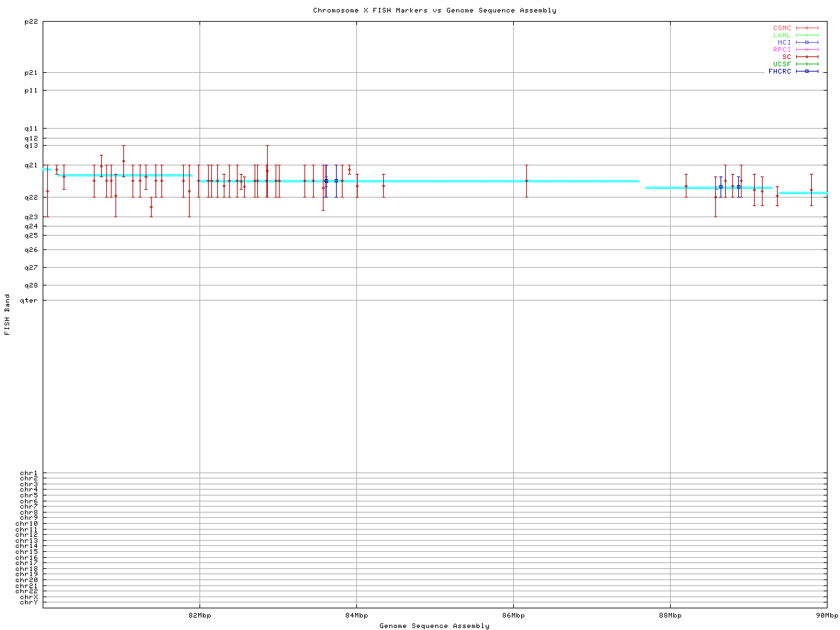This screenshot has height=630, width=840.
Task: Click the LANL green marker sample in legend
Action: 807,35
